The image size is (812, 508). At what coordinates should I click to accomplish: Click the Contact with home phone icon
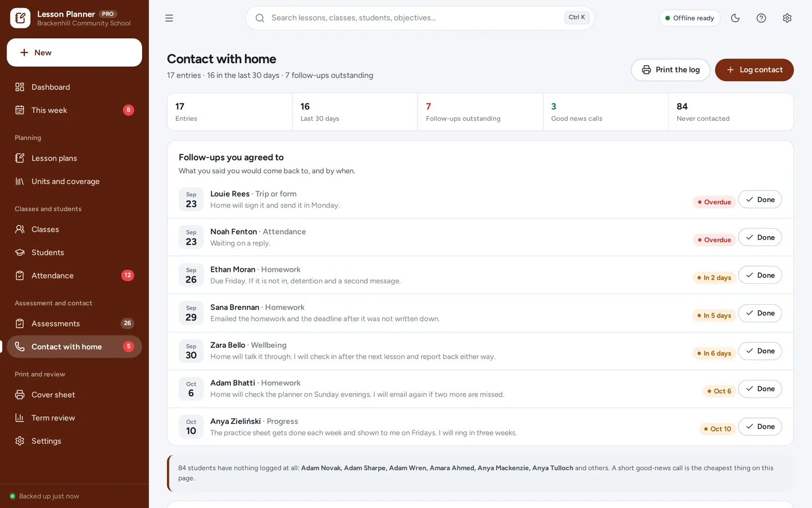point(20,347)
